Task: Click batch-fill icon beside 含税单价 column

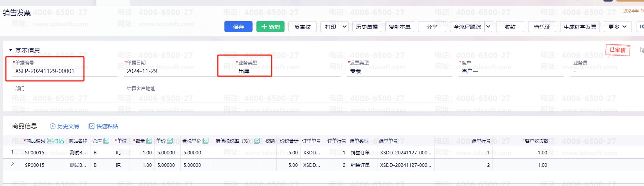Action: click(206, 141)
